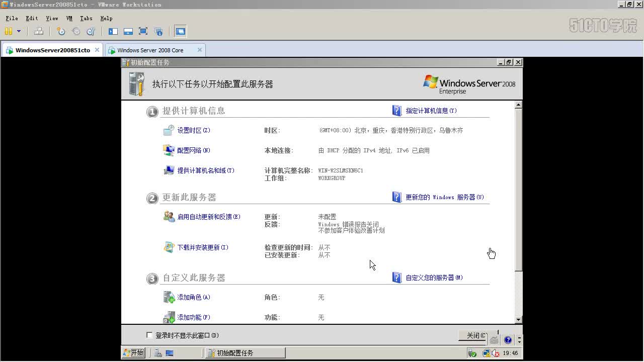Open 启用自动更新和反馈 link
The height and width of the screenshot is (362, 644).
click(x=209, y=217)
